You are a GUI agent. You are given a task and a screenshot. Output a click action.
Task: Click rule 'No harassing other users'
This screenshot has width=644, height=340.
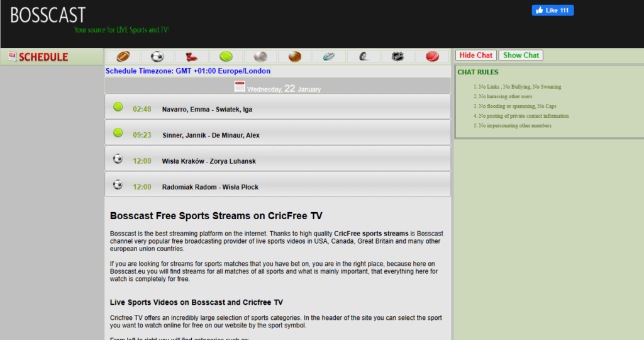coord(505,96)
